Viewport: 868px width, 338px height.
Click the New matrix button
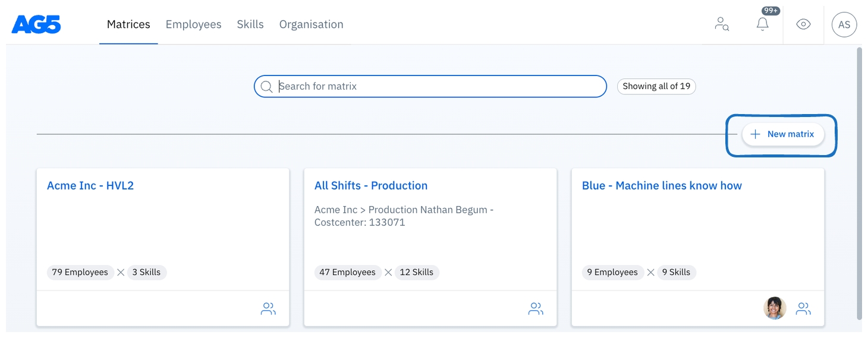(x=782, y=134)
